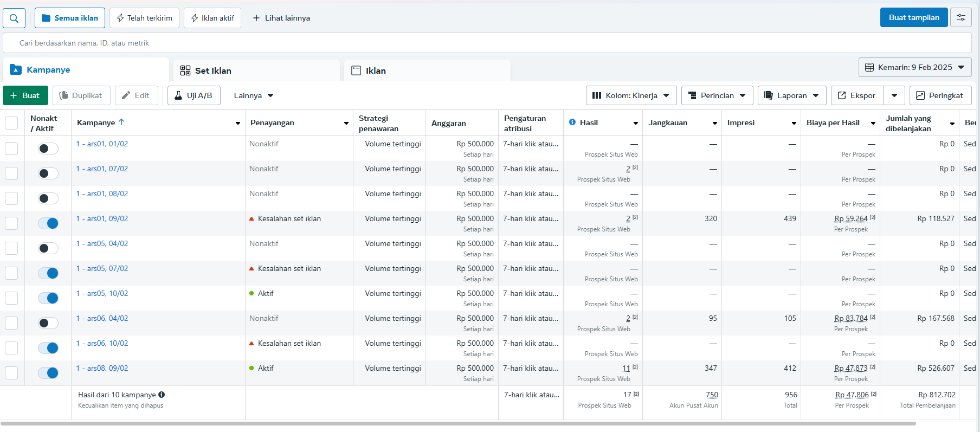Turn off campaign 1 - ars08, 09/02
This screenshot has width=980, height=432.
48,373
